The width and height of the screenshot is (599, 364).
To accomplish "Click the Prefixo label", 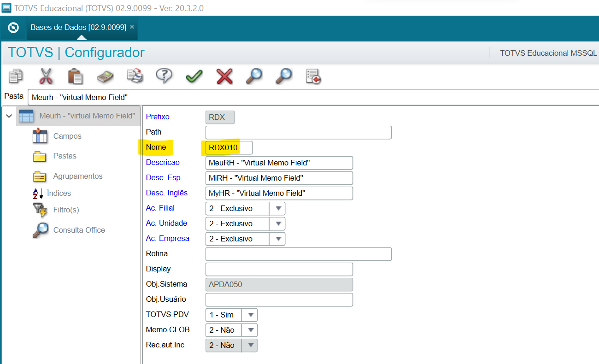I will click(x=158, y=117).
